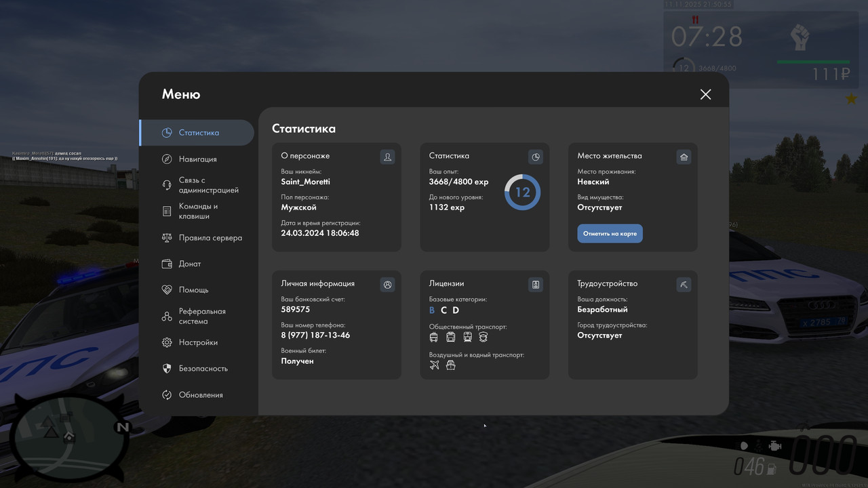
Task: Open Реферальная система section
Action: (197, 317)
